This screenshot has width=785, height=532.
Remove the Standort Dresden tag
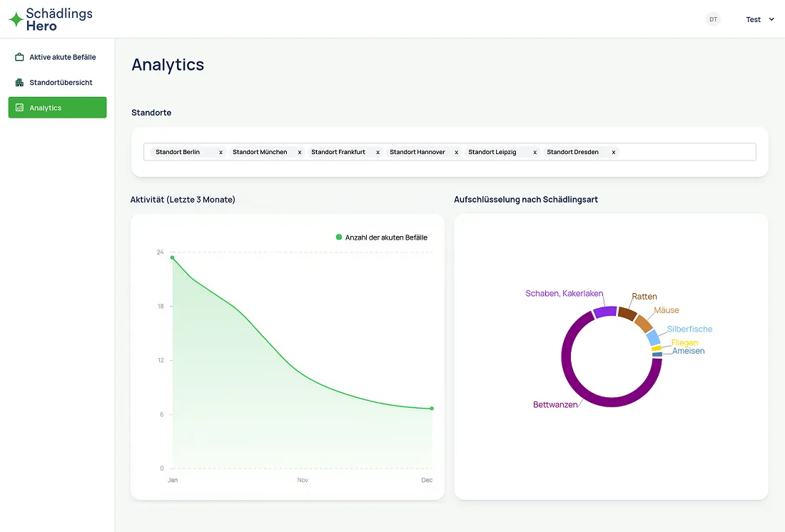click(x=614, y=152)
